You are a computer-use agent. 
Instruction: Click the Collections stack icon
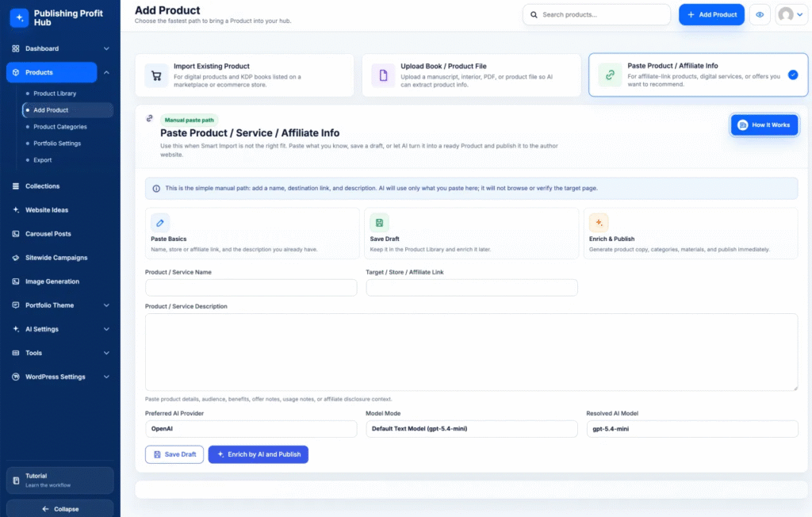point(16,186)
